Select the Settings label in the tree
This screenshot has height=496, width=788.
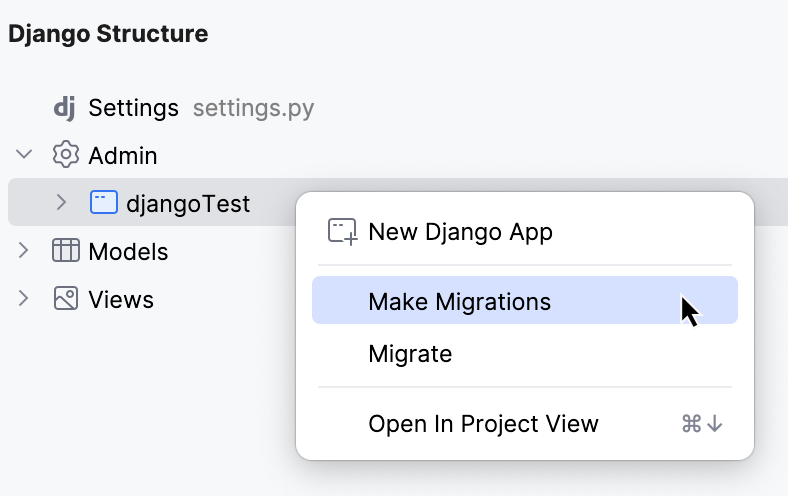[133, 108]
